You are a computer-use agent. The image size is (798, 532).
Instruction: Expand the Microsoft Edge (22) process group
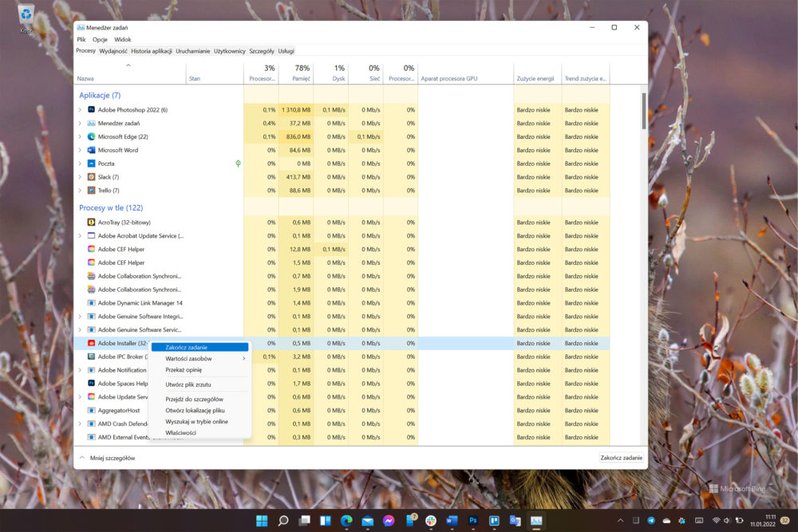tap(80, 137)
